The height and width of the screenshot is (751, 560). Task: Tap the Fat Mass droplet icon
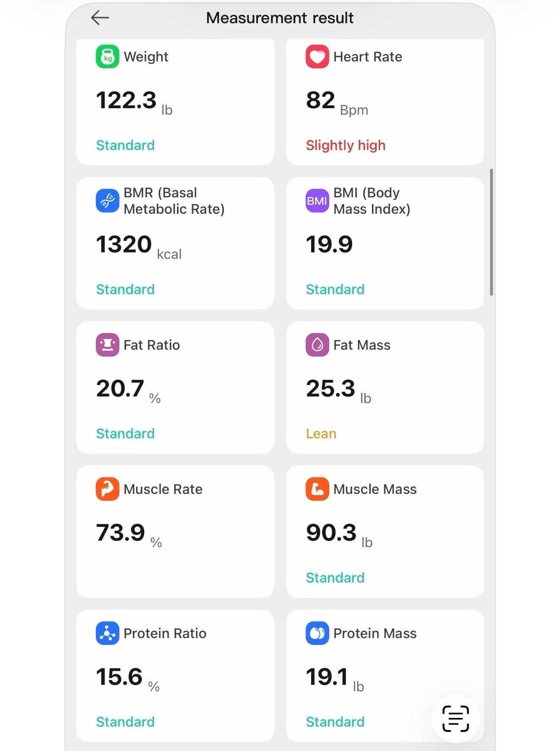(317, 345)
